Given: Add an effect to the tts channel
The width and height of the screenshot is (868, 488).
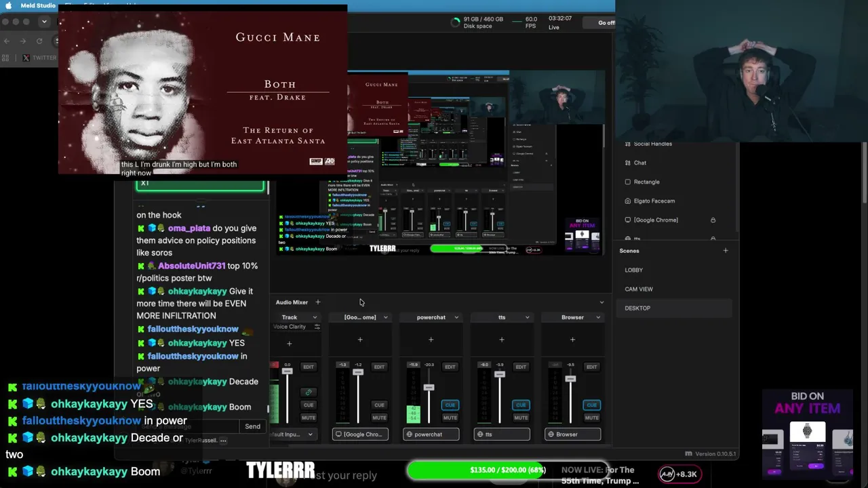Looking at the screenshot, I should pyautogui.click(x=502, y=340).
